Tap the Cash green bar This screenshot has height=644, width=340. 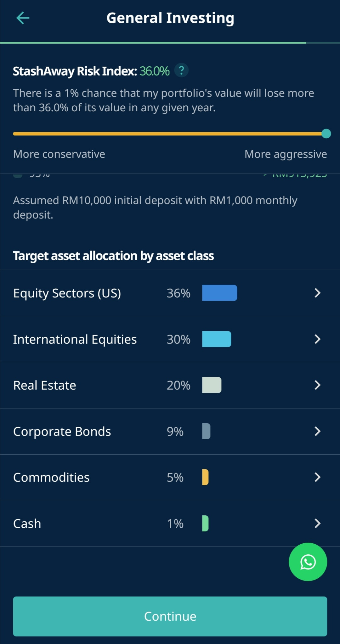pyautogui.click(x=205, y=523)
